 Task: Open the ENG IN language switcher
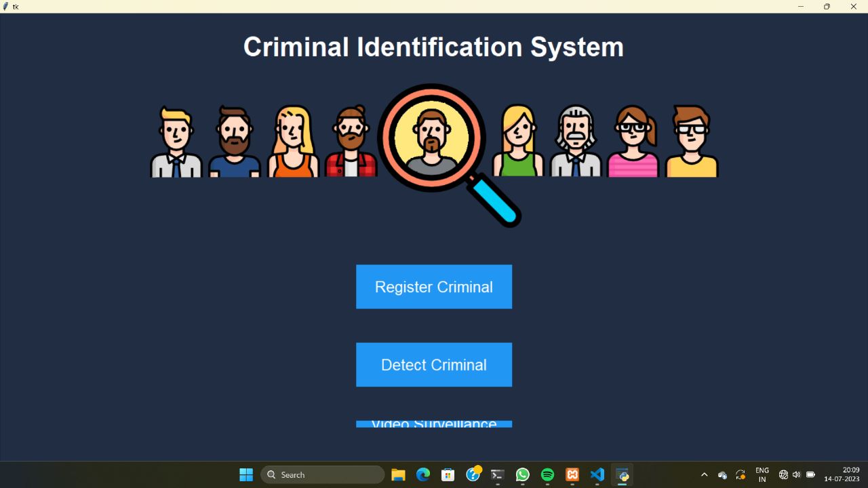click(762, 474)
